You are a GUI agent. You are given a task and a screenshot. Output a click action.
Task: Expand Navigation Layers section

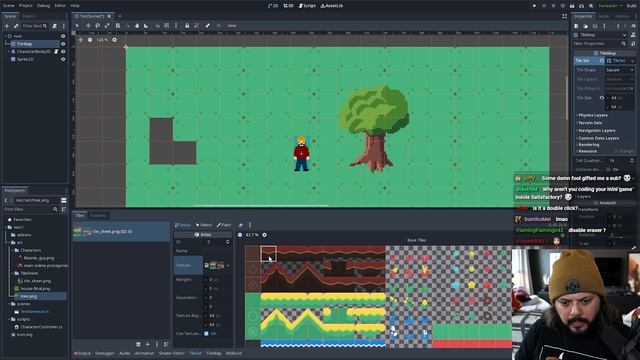pos(596,130)
